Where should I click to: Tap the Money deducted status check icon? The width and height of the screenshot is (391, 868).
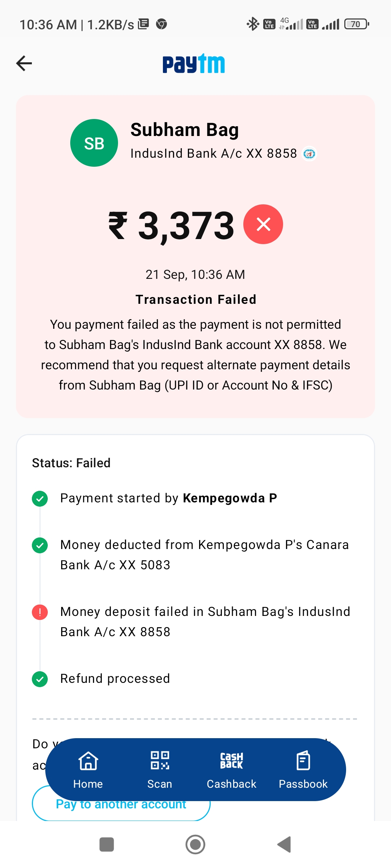(x=40, y=545)
